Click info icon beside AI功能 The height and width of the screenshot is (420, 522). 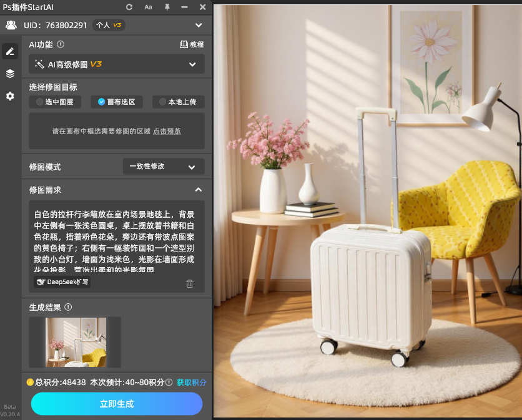(61, 44)
